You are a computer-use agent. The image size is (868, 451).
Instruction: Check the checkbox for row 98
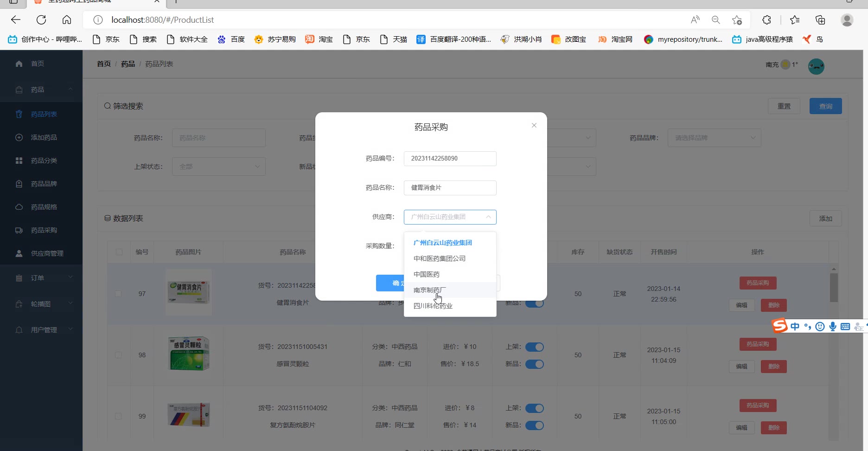coord(118,355)
